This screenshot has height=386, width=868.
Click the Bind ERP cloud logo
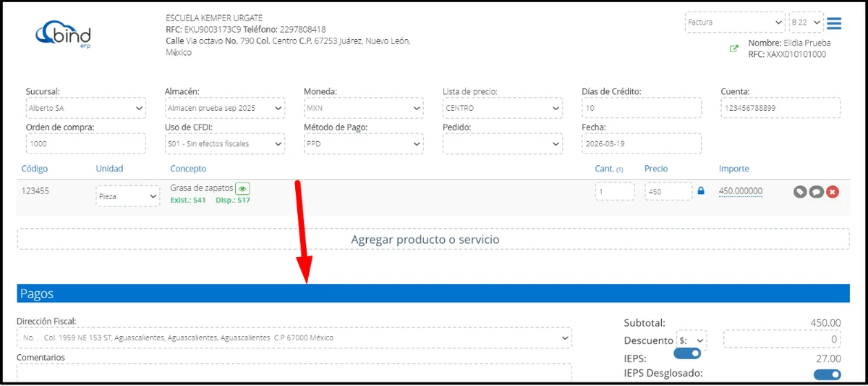click(x=63, y=34)
